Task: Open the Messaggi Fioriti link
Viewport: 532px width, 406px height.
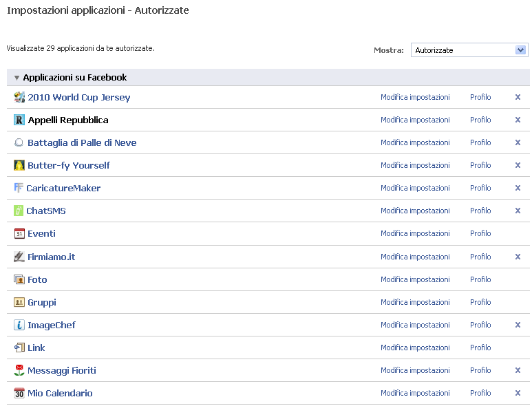Action: pos(62,371)
